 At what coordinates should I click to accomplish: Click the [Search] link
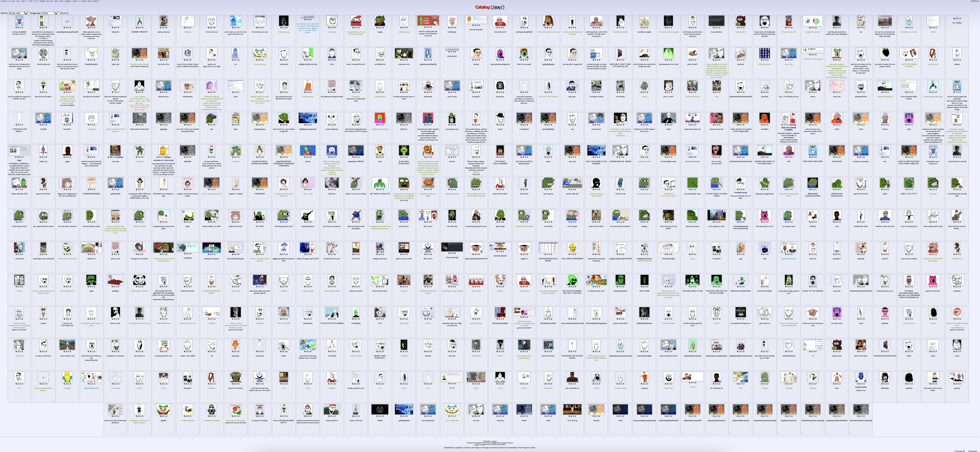click(x=65, y=13)
